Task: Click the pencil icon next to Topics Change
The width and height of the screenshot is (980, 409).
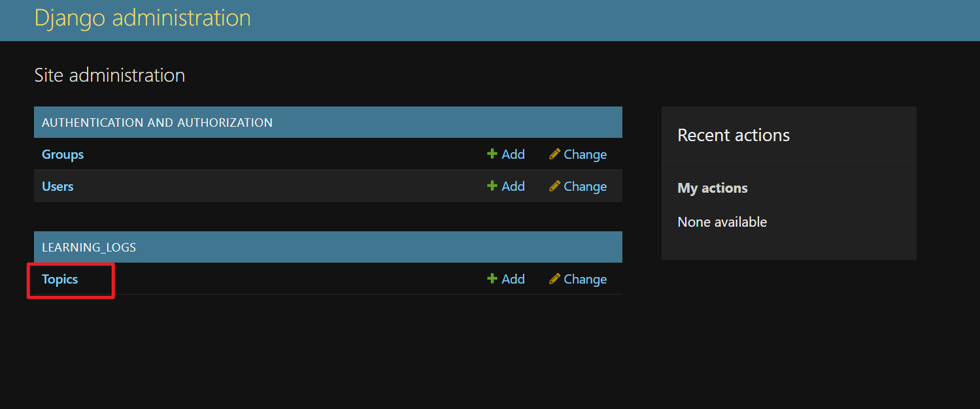Action: pos(554,278)
